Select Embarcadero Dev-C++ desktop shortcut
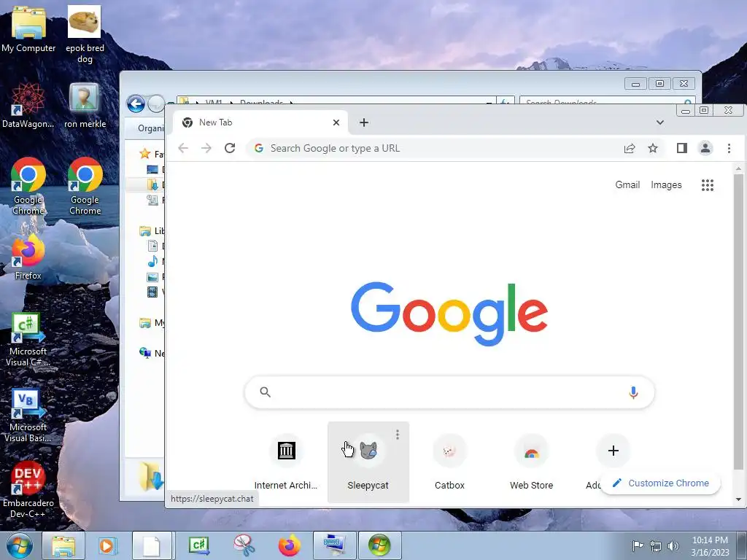 pyautogui.click(x=28, y=491)
